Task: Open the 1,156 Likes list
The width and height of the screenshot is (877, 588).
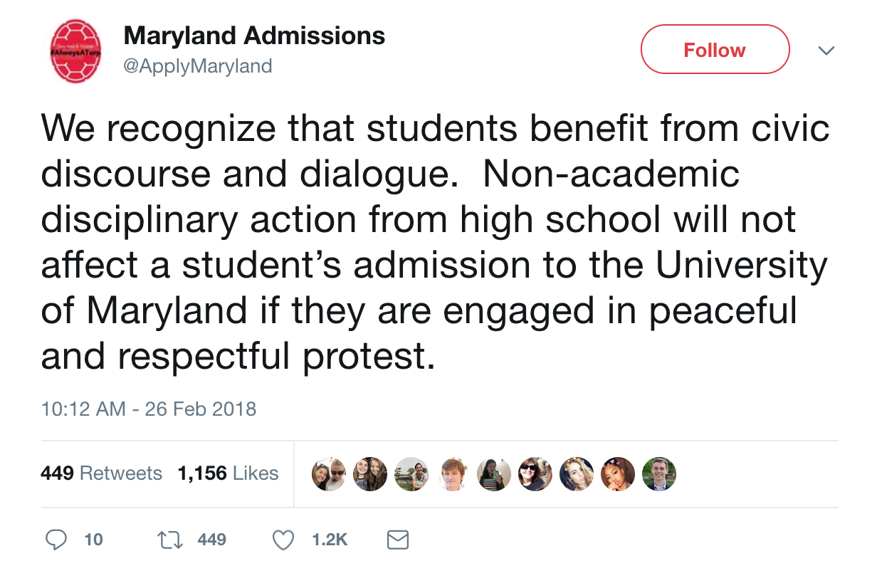Action: coord(228,473)
